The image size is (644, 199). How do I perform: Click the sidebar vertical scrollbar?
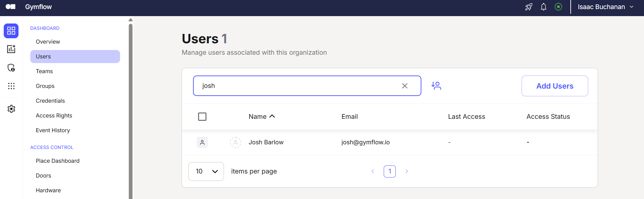[130, 111]
